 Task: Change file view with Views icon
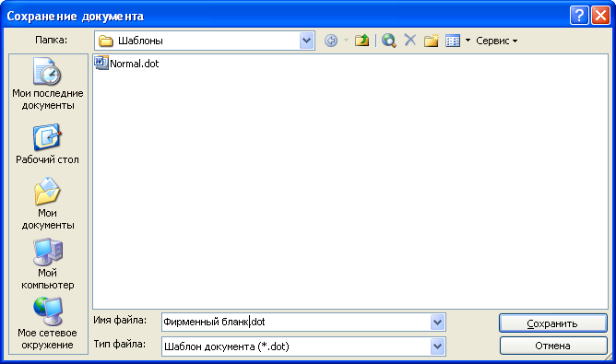[x=453, y=41]
